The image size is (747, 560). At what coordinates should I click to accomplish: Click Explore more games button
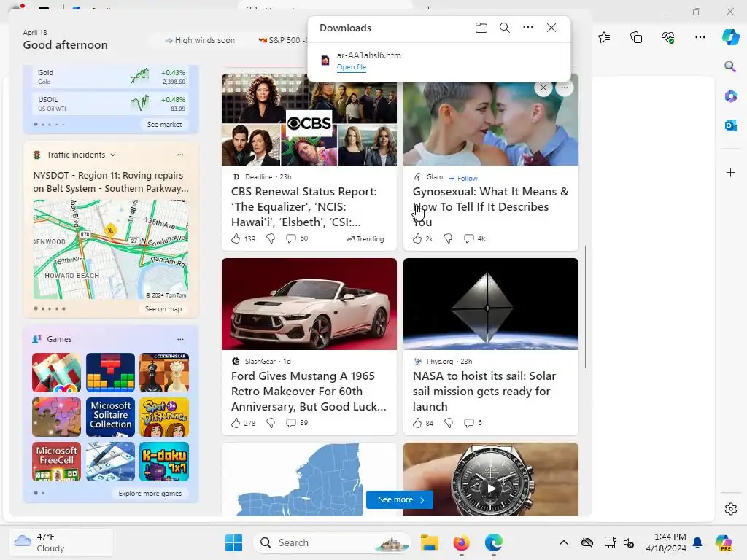pos(150,494)
